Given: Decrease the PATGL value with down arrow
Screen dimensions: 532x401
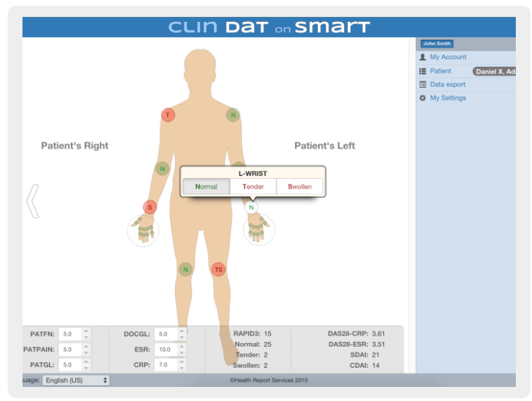Looking at the screenshot, I should pyautogui.click(x=86, y=368).
